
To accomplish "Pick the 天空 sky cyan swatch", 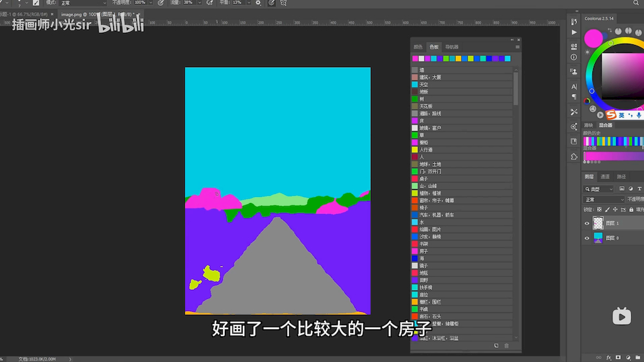I will 415,84.
